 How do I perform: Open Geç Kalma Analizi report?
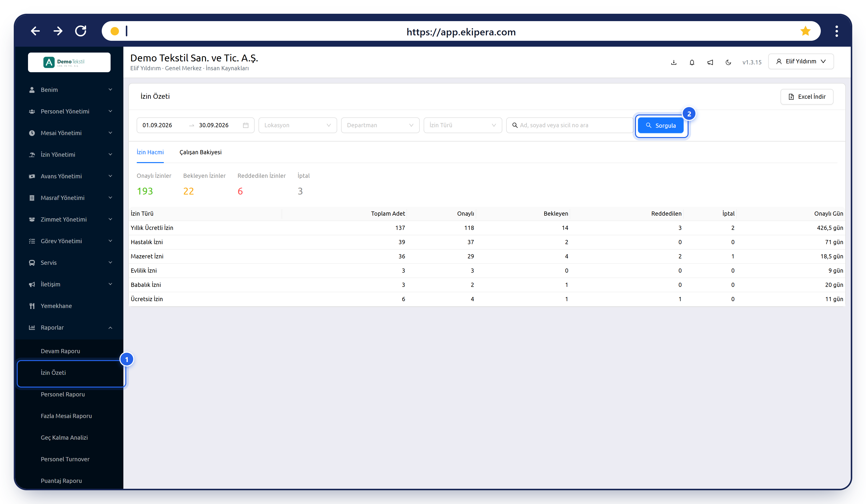tap(69, 438)
